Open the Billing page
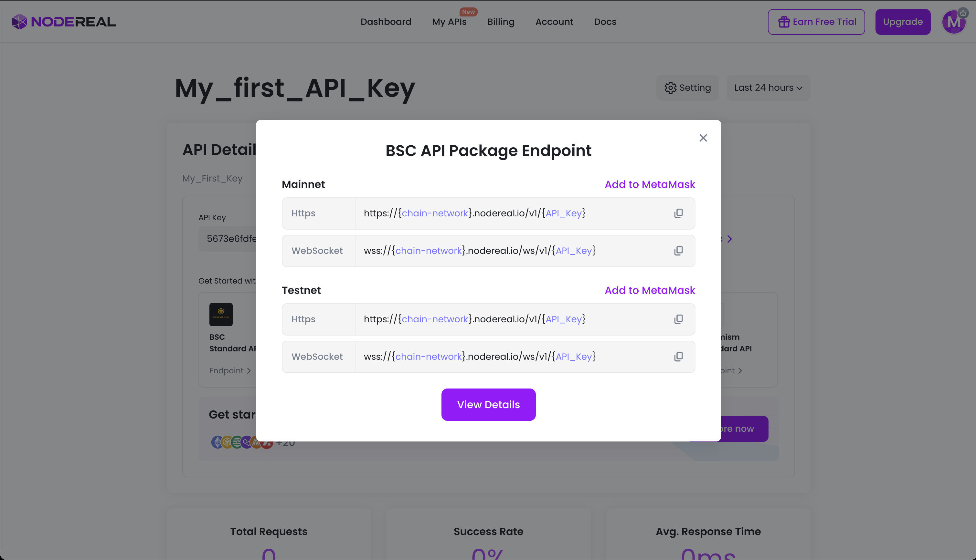 (500, 22)
